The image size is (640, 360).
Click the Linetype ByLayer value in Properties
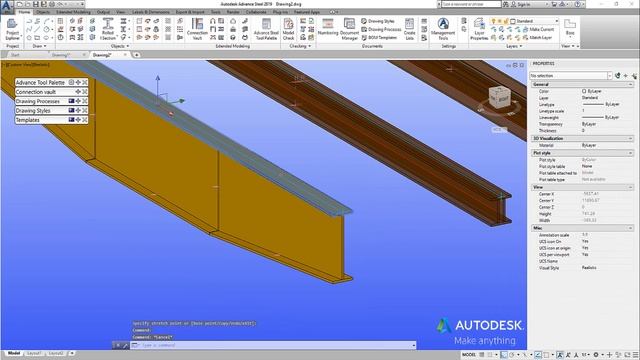point(600,104)
